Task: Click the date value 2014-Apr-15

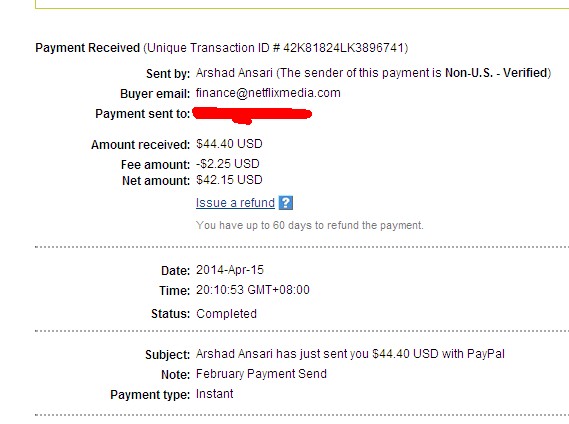Action: click(230, 270)
